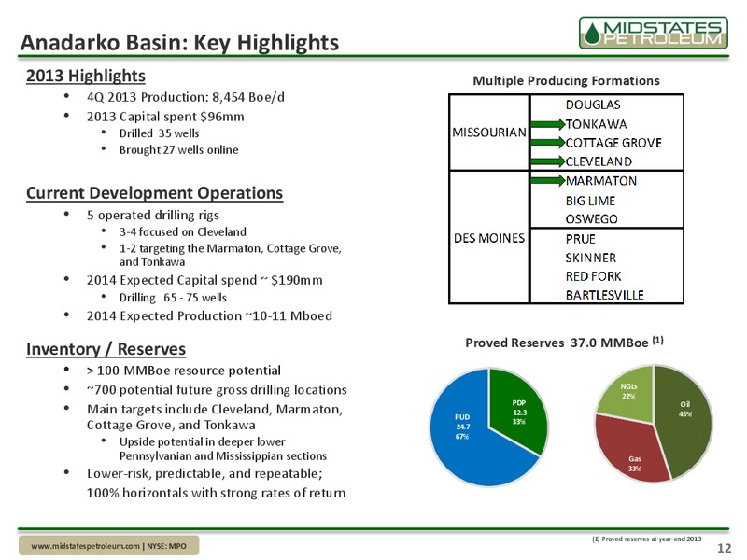Click the Upside potential in deeper lower bullet
This screenshot has width=747, height=560.
(x=223, y=449)
